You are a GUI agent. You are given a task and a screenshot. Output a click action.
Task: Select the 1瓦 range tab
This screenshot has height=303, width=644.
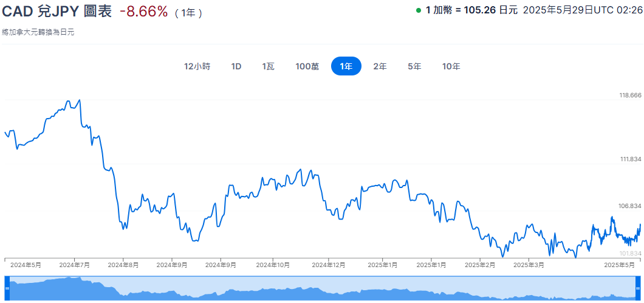(268, 66)
